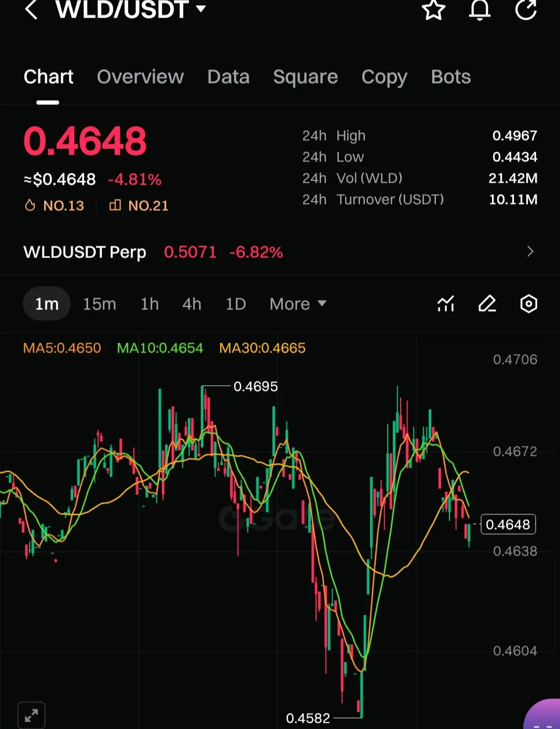This screenshot has width=560, height=729.
Task: Tap the current price tag 0.4648 on chart
Action: (508, 524)
